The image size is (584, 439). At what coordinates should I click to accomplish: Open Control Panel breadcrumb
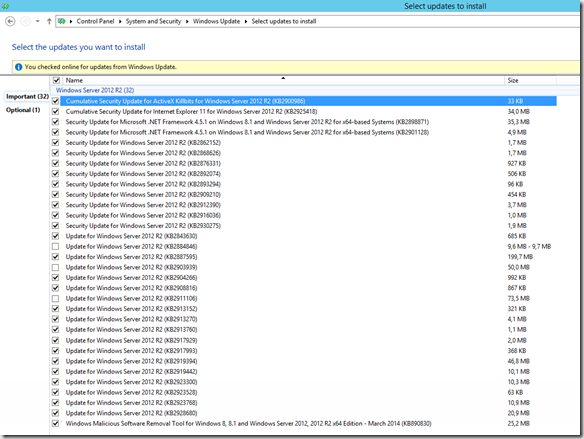[x=95, y=21]
